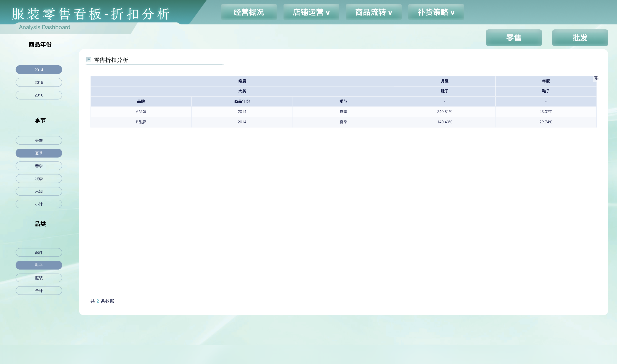Open the table filter icon
This screenshot has height=364, width=617.
coord(596,78)
